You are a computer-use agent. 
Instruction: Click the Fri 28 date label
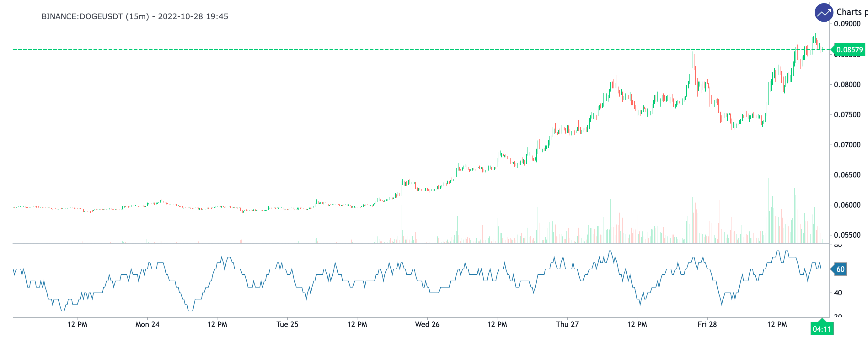[707, 325]
